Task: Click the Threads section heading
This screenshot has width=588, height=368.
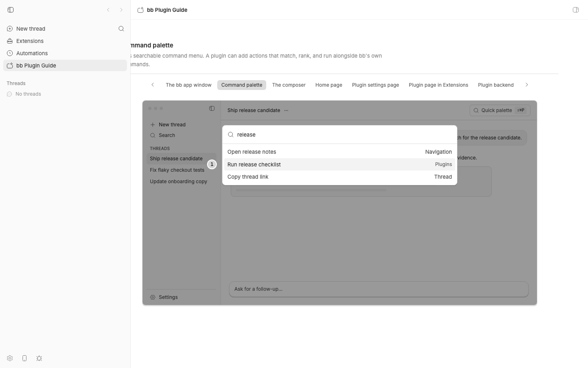Action: (16, 83)
